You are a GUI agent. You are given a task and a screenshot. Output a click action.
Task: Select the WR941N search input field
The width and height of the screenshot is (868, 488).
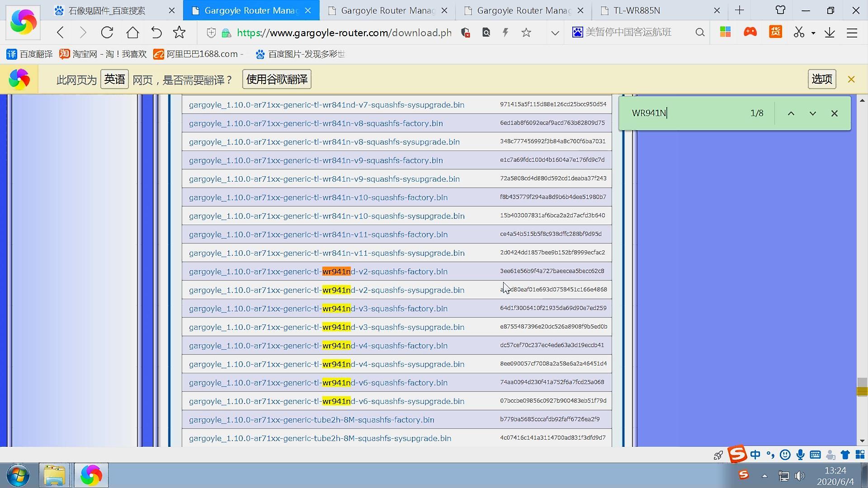click(686, 113)
